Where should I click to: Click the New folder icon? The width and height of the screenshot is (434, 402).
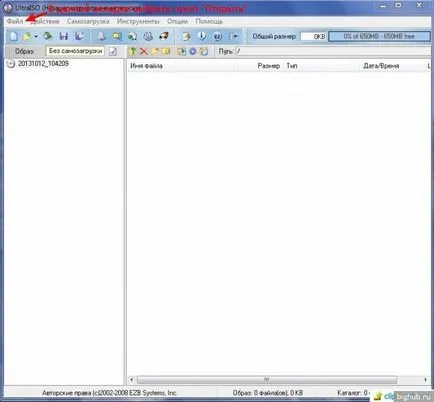[155, 51]
